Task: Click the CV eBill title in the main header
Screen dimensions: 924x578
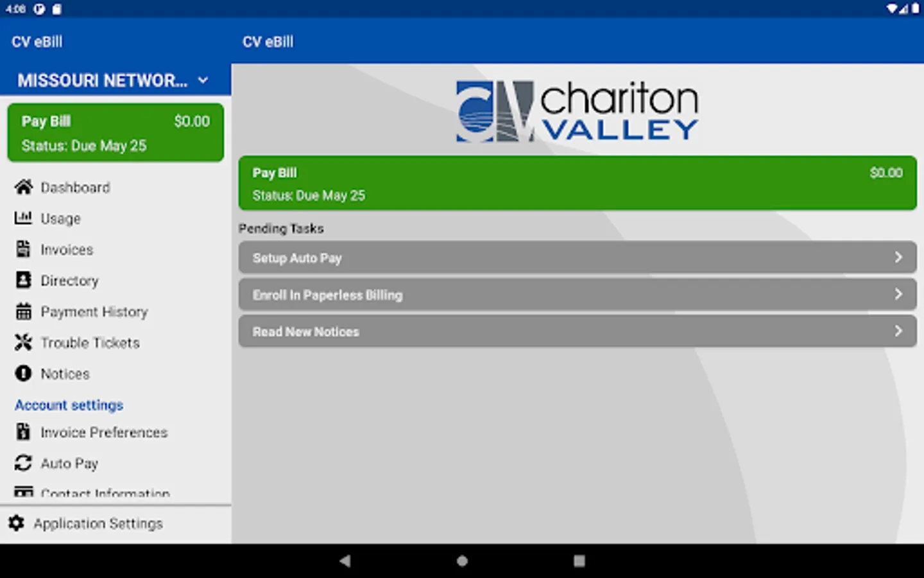Action: [268, 42]
